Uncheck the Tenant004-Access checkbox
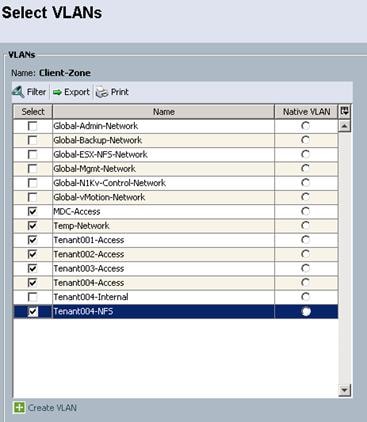 [33, 283]
